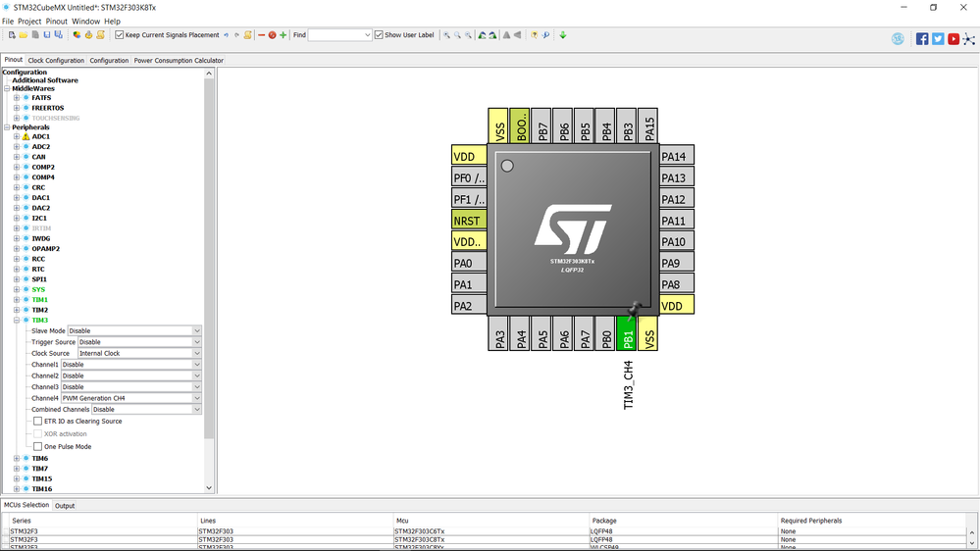This screenshot has height=551, width=980.
Task: Open the ST community network icon
Action: [x=969, y=39]
